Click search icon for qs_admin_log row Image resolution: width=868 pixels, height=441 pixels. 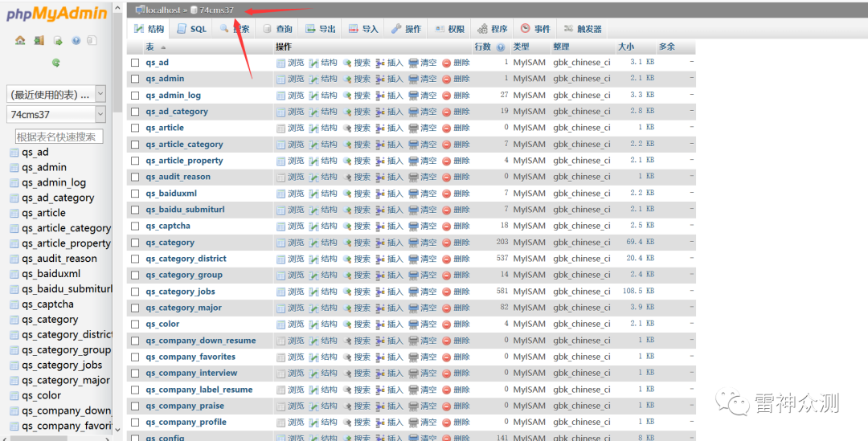click(347, 96)
